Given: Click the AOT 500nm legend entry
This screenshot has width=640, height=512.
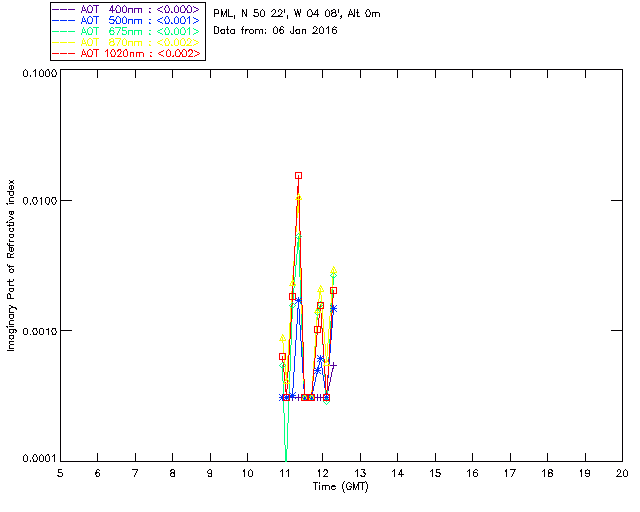Looking at the screenshot, I should pos(126,20).
